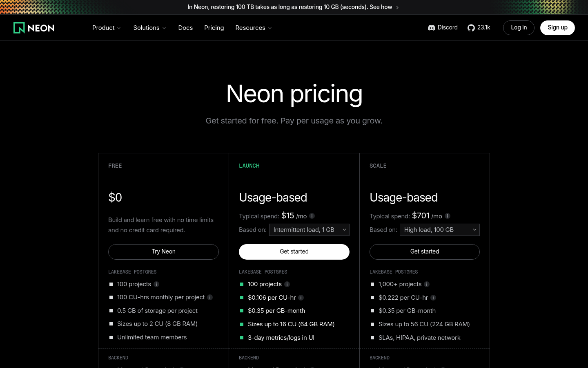Click info icon beside Free 100 projects
The width and height of the screenshot is (588, 368).
pos(156,284)
